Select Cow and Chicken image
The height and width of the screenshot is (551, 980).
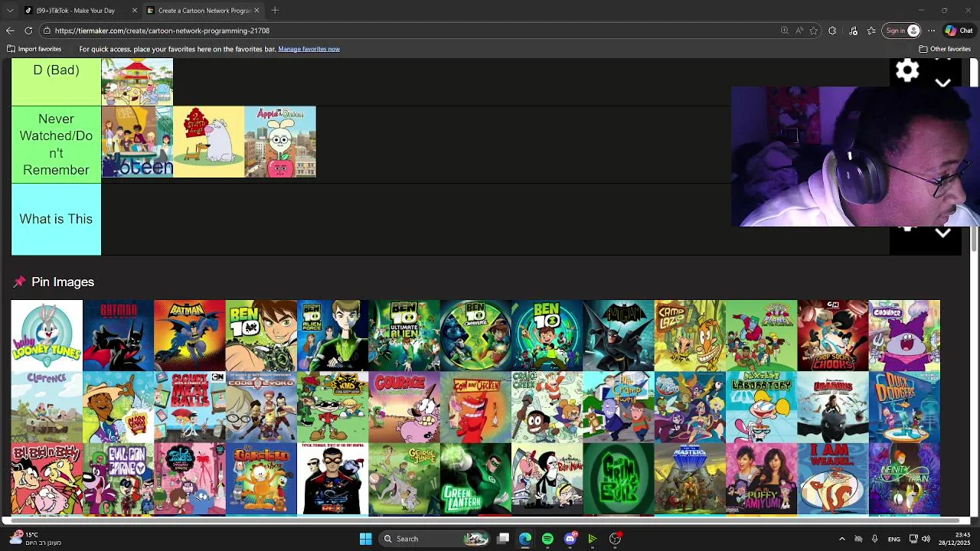(x=475, y=407)
